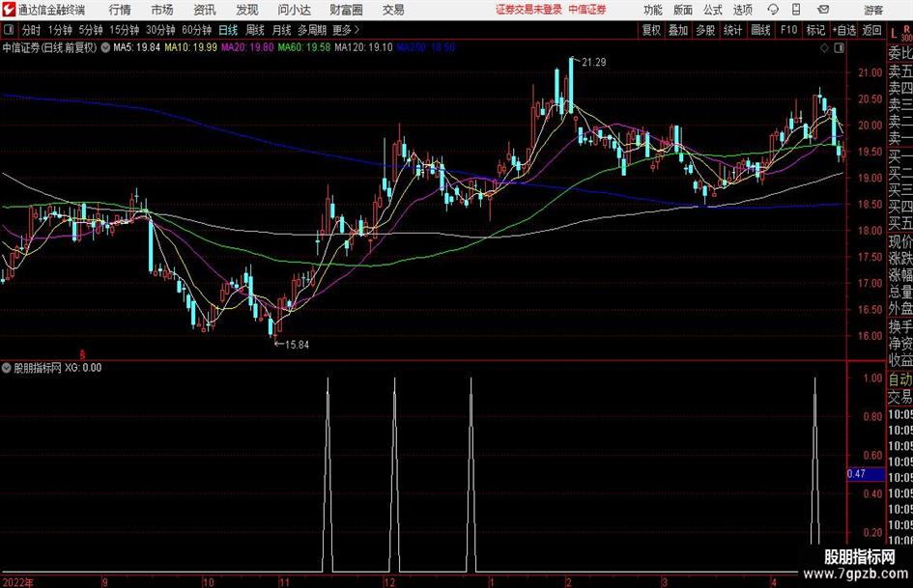Click the diamond icon above the chart
This screenshot has height=588, width=913.
(x=824, y=48)
